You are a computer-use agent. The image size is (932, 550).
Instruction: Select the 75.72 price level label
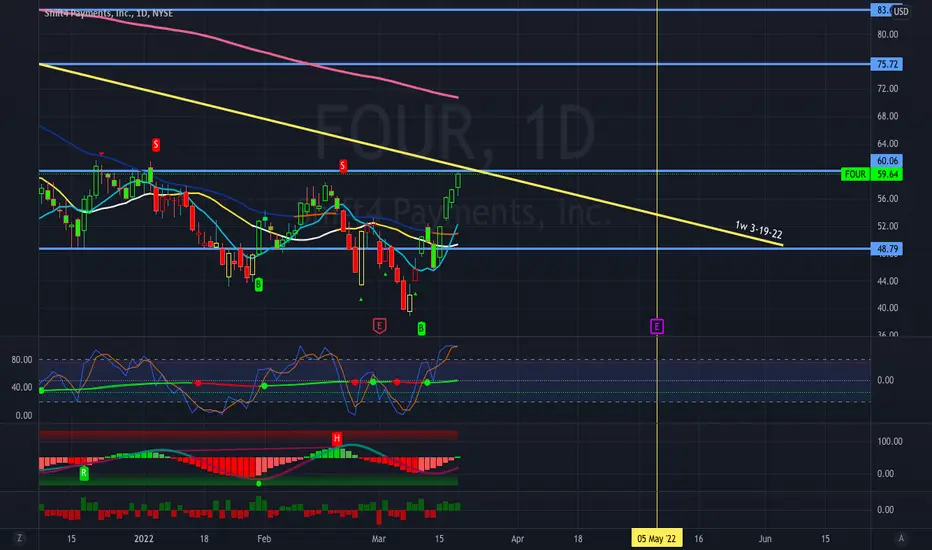(x=887, y=64)
